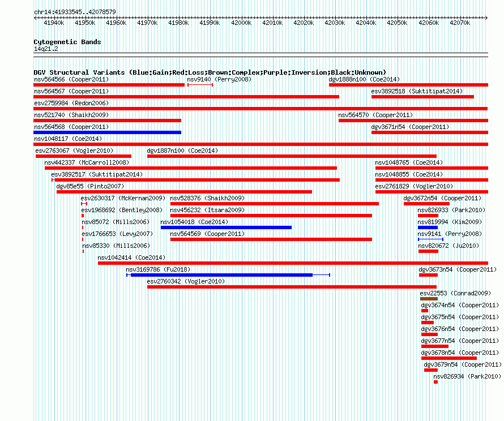Click nsv521740 (Shaikh2009) label
This screenshot has height=421, width=504.
(x=71, y=115)
